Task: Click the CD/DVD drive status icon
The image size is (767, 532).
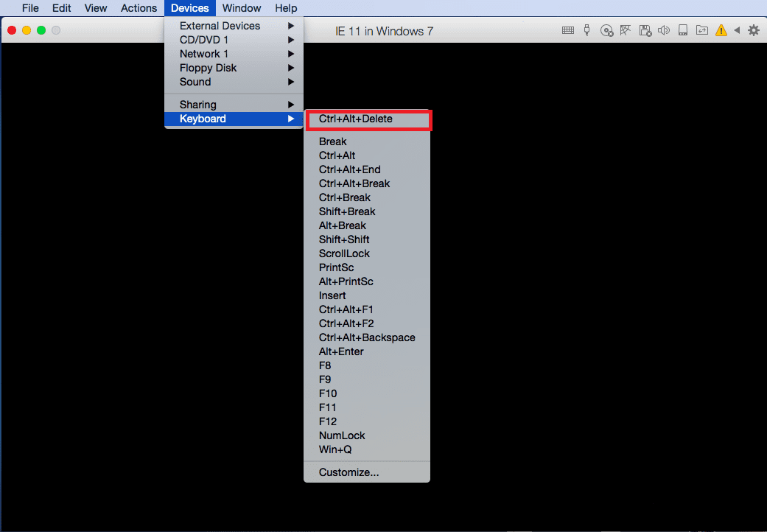Action: pyautogui.click(x=606, y=30)
